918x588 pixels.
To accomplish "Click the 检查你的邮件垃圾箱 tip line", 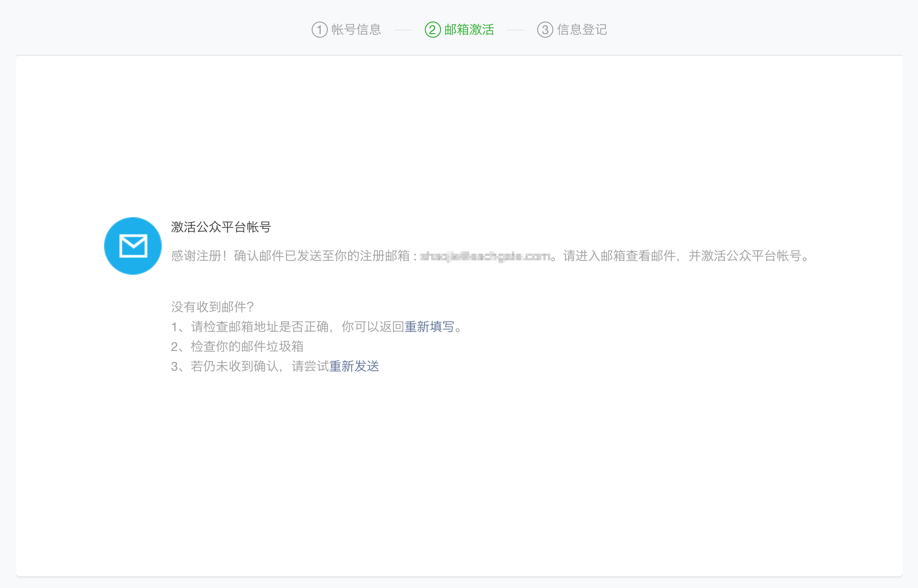I will (247, 347).
